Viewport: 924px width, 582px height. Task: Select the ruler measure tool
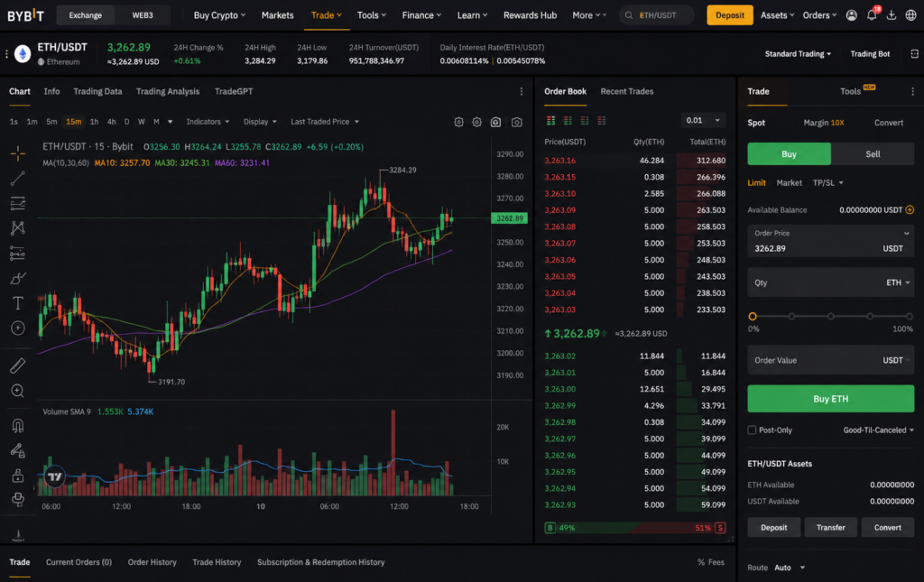[x=18, y=365]
